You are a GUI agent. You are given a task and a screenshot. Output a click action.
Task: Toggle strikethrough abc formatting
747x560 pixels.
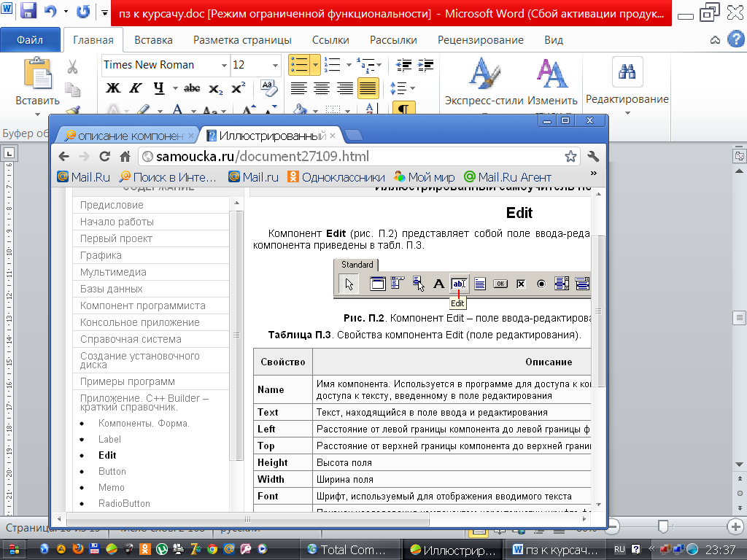coord(192,88)
